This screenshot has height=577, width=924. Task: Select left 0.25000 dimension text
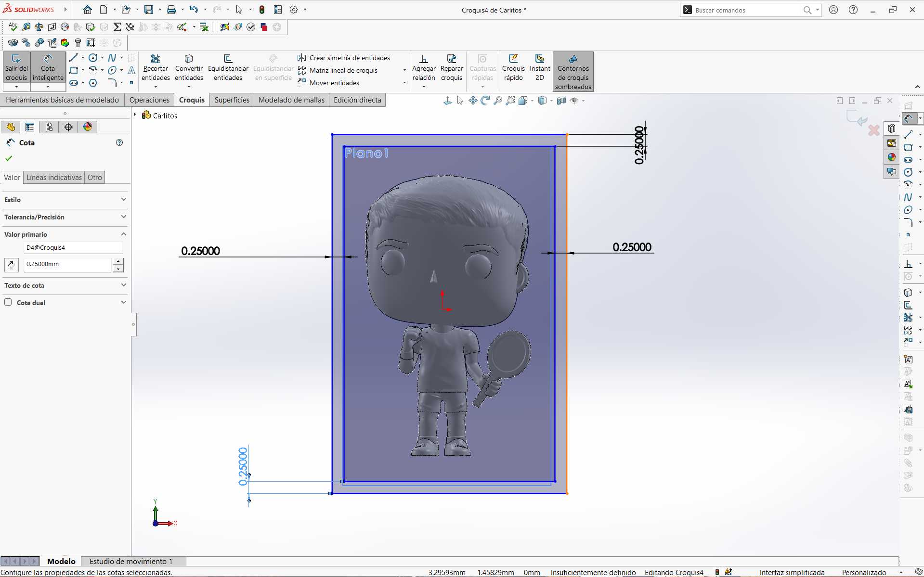(200, 251)
